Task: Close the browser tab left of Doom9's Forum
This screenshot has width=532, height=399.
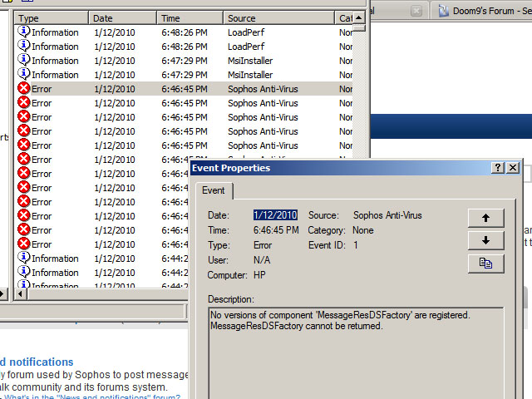Action: 416,11
